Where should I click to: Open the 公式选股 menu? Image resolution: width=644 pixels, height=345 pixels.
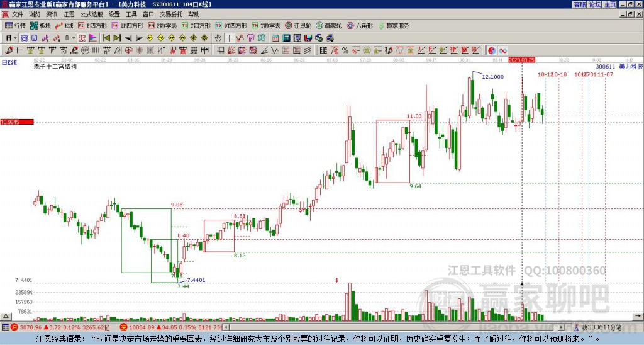pyautogui.click(x=92, y=14)
